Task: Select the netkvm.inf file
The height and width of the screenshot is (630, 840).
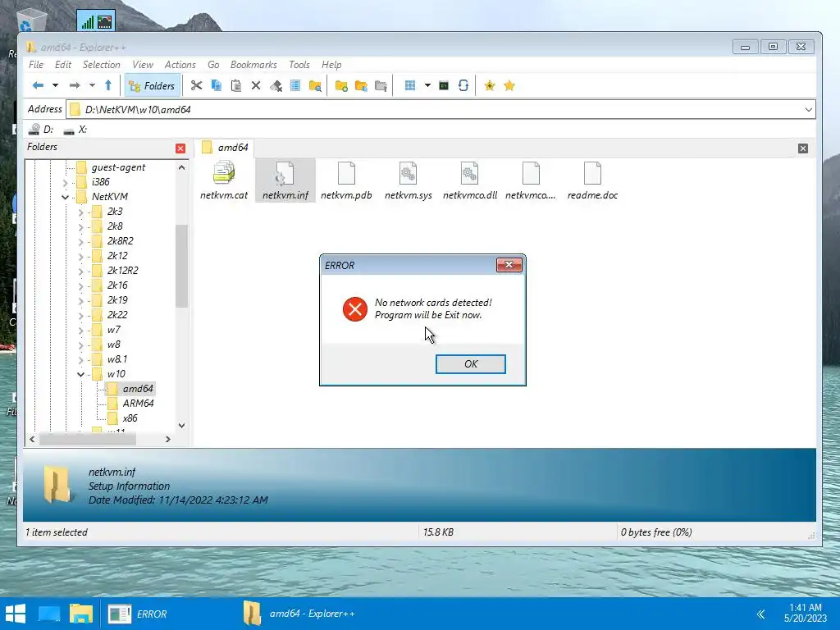Action: click(285, 181)
